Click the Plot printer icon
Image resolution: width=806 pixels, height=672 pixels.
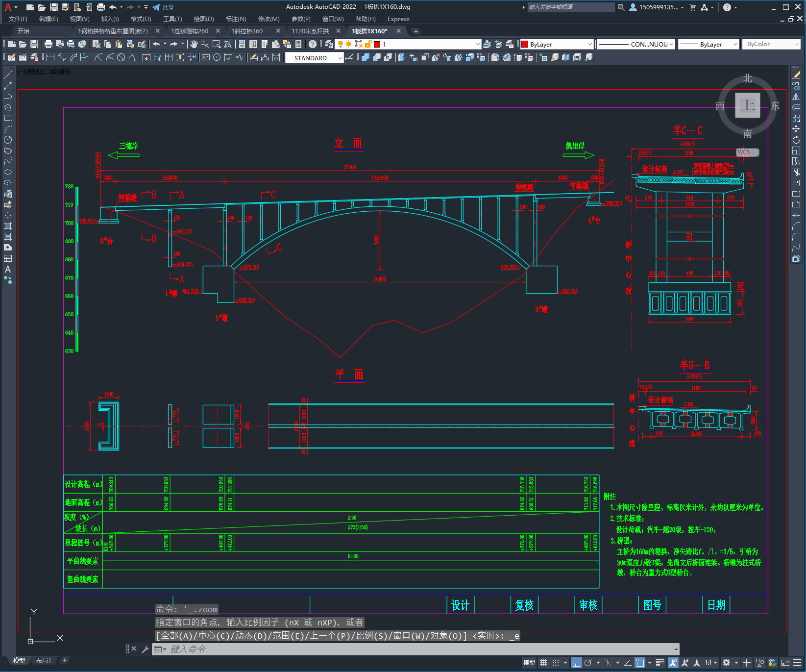[x=49, y=44]
